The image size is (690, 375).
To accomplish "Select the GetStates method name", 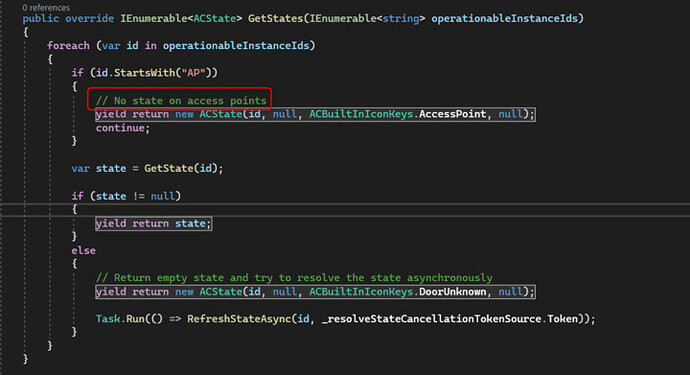I will coord(275,18).
